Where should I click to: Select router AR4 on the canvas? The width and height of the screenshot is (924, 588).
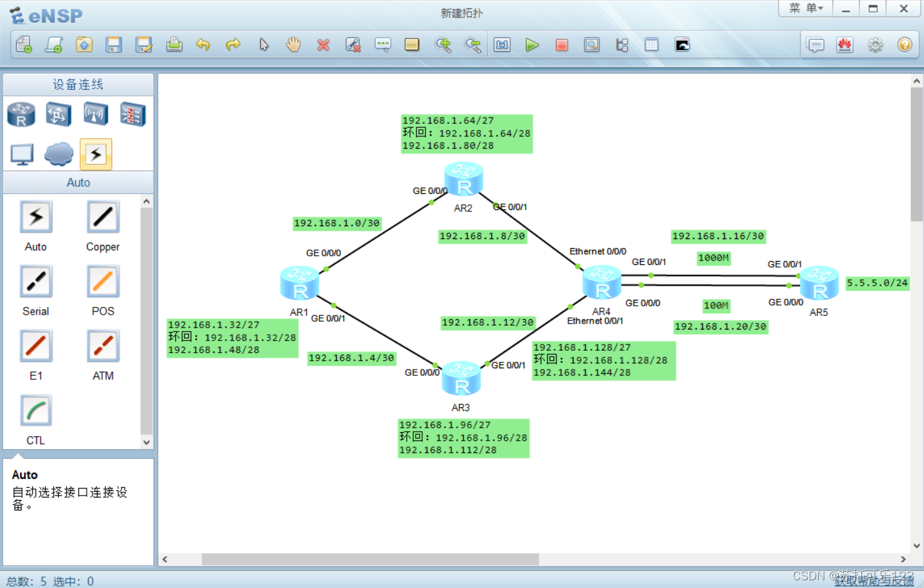coord(602,283)
